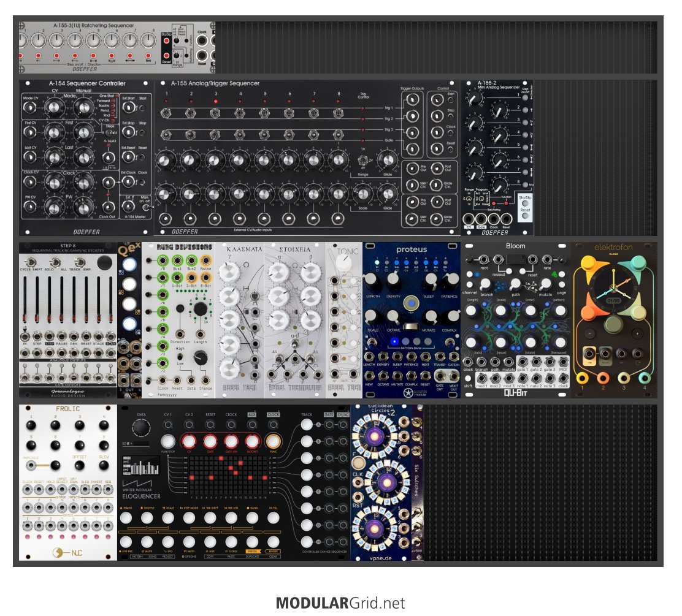Click the top white knob on Tonic
682x616 pixels.
pyautogui.click(x=344, y=263)
